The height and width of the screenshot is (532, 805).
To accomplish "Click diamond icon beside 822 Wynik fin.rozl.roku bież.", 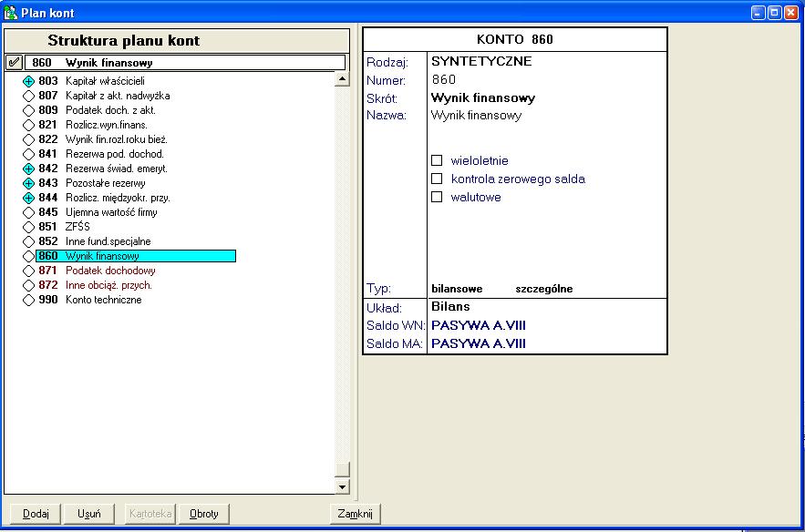I will (x=28, y=139).
